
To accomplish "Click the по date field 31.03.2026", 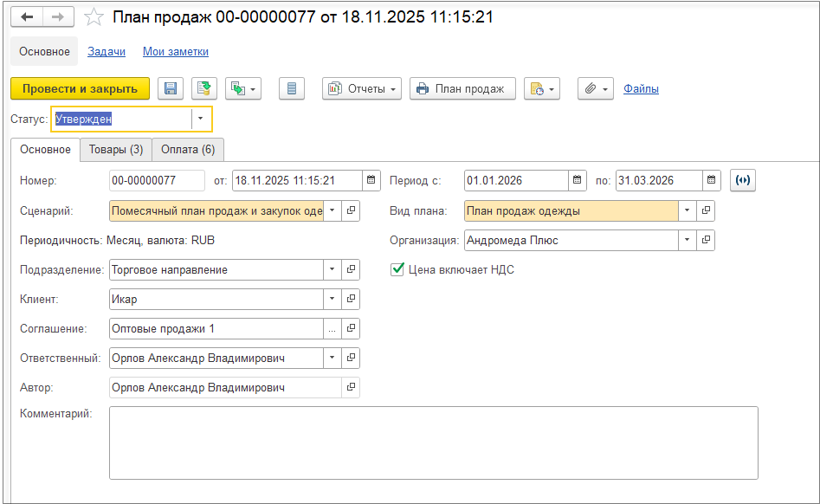I will pos(659,180).
